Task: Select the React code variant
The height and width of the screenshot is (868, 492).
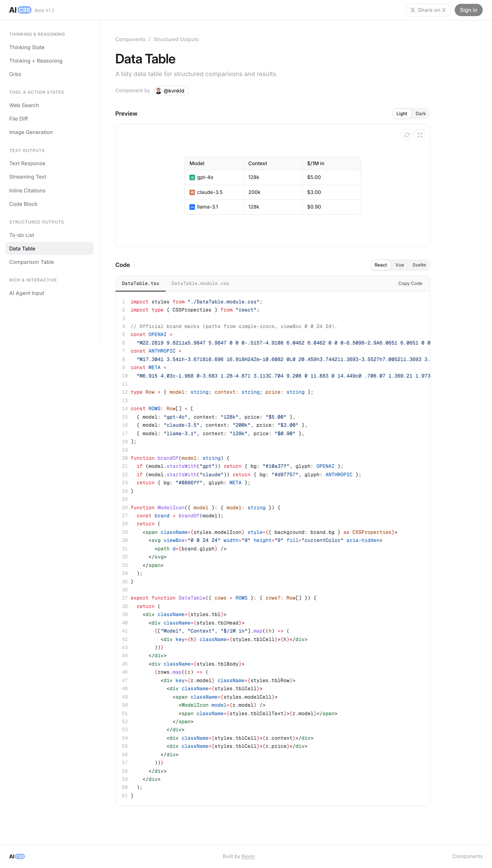Action: (381, 265)
